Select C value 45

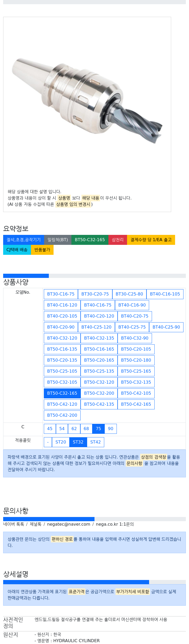point(50,429)
